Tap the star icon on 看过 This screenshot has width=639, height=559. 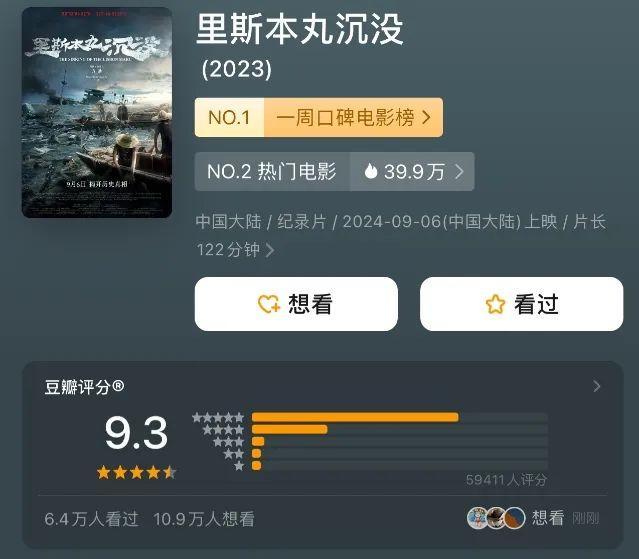click(495, 304)
